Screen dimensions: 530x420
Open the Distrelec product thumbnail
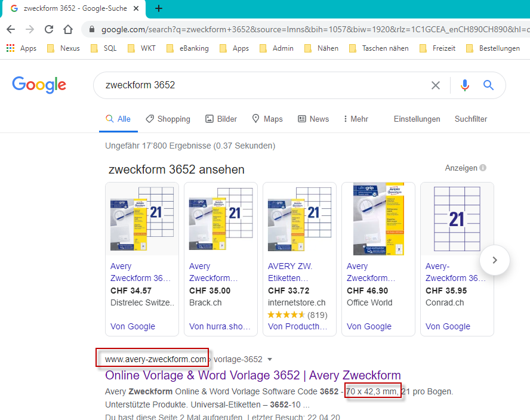(x=142, y=219)
